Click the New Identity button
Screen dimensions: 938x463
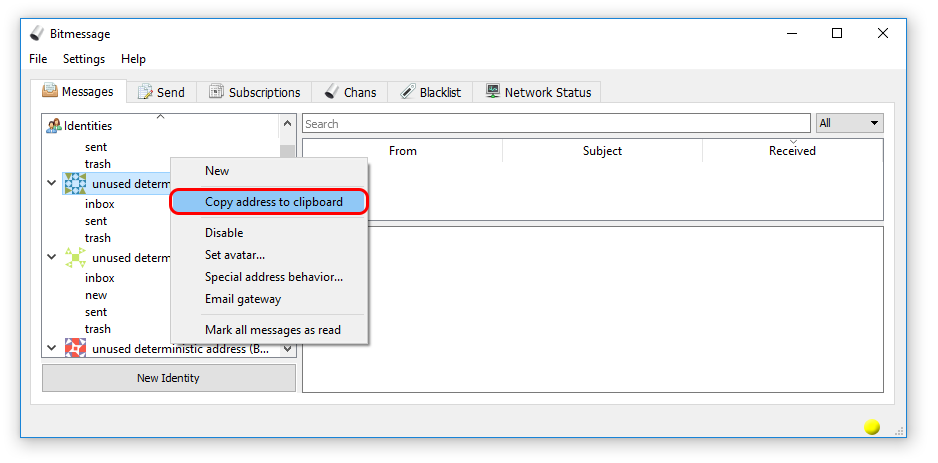[x=169, y=378]
